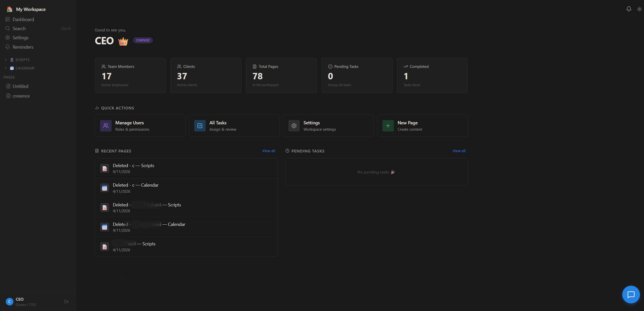This screenshot has height=311, width=644.
Task: Open the 'jivani — Scripts' recent page
Action: point(186,207)
